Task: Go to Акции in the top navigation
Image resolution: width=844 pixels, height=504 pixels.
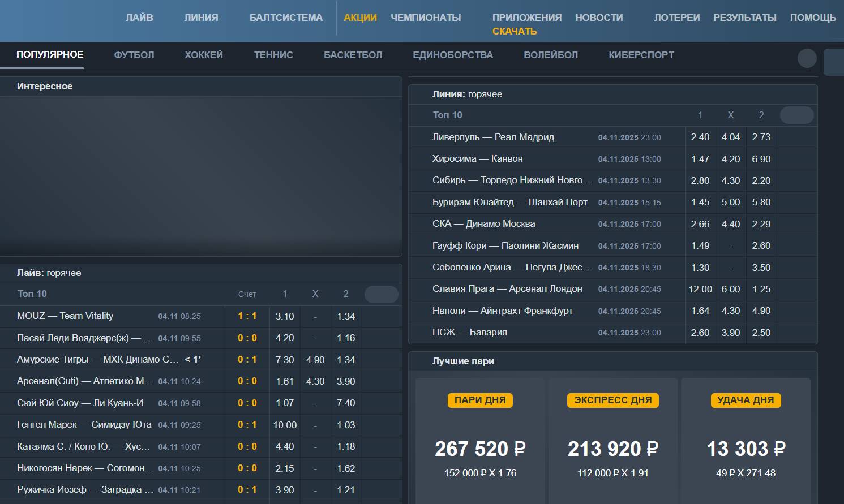Action: pos(360,18)
